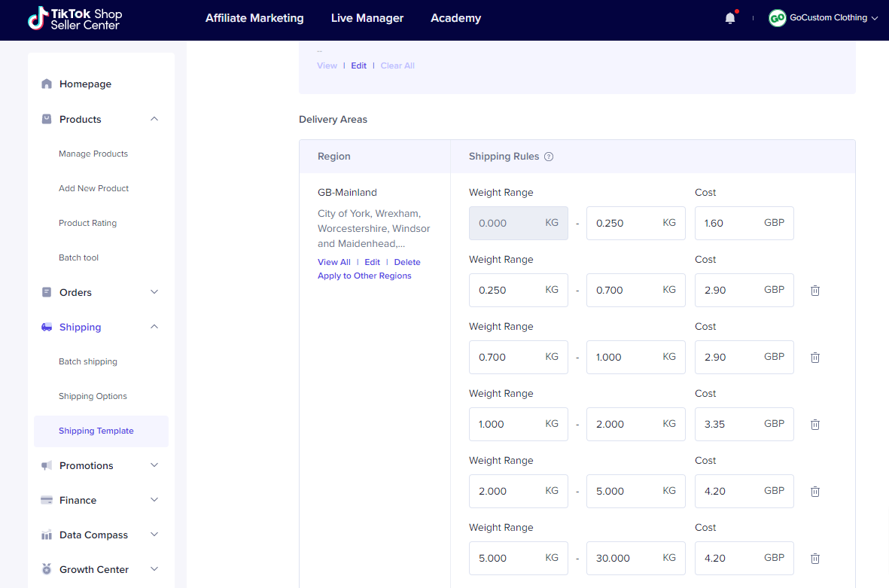Go to Add New Product
This screenshot has height=588, width=889.
93,188
